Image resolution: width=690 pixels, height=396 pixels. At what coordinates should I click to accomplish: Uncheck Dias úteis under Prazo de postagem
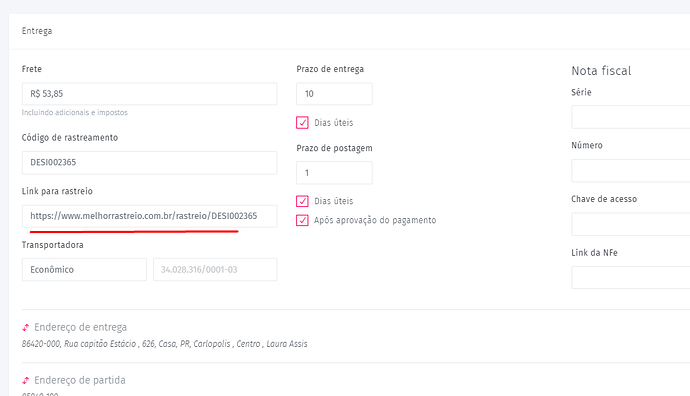pos(302,201)
